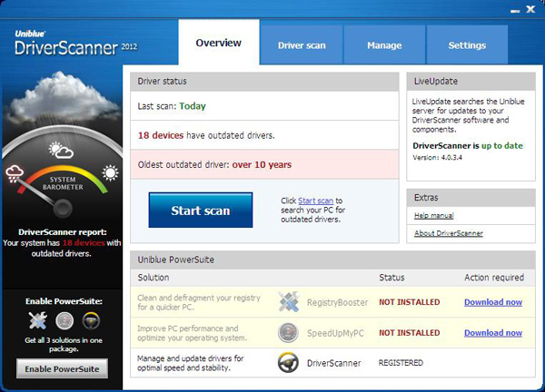Open the Help manual link

(433, 215)
